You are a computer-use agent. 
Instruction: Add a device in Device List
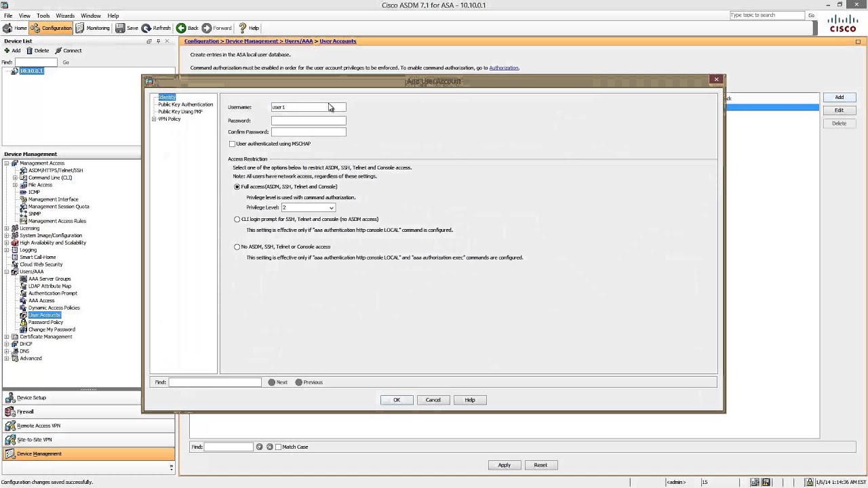[x=12, y=50]
